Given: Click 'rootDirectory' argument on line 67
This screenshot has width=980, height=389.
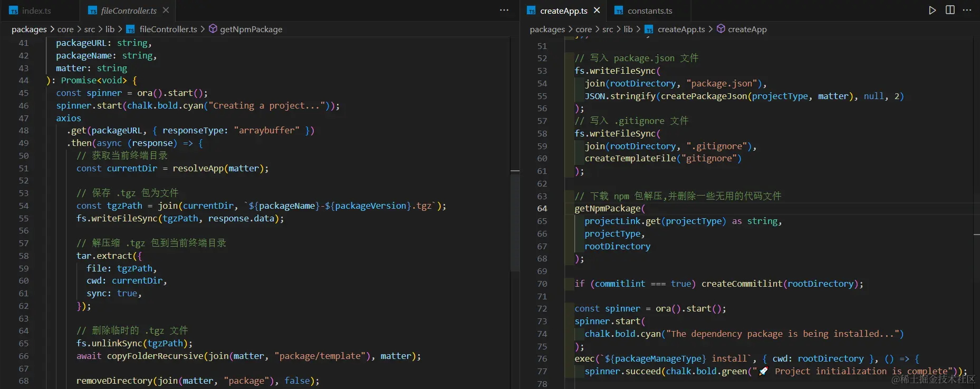Looking at the screenshot, I should click(617, 247).
